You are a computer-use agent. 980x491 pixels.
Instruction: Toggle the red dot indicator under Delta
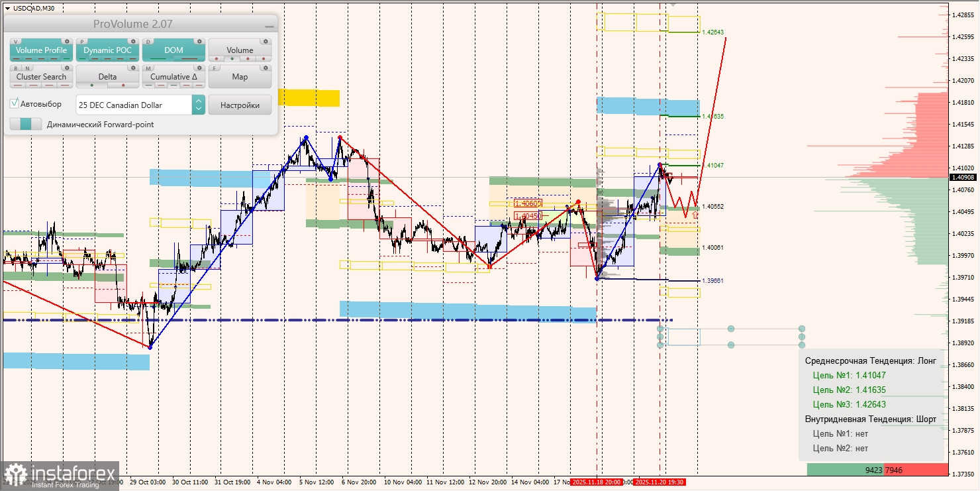[123, 84]
